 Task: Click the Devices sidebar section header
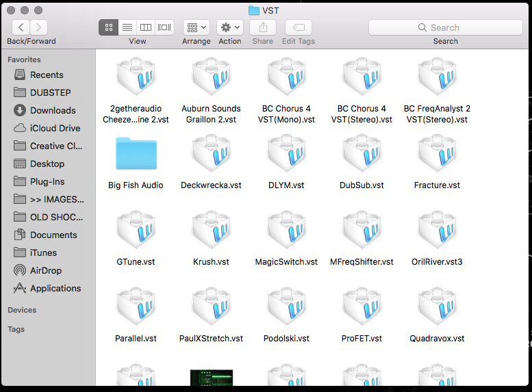22,311
